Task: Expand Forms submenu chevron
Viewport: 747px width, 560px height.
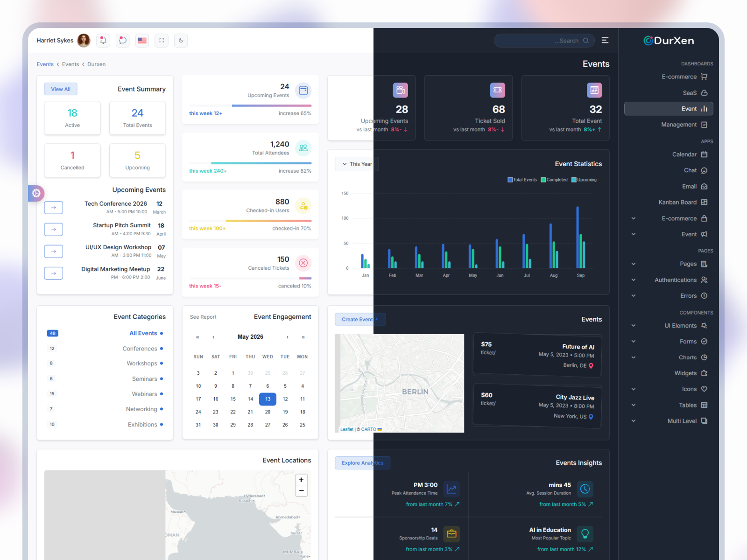Action: [x=634, y=342]
